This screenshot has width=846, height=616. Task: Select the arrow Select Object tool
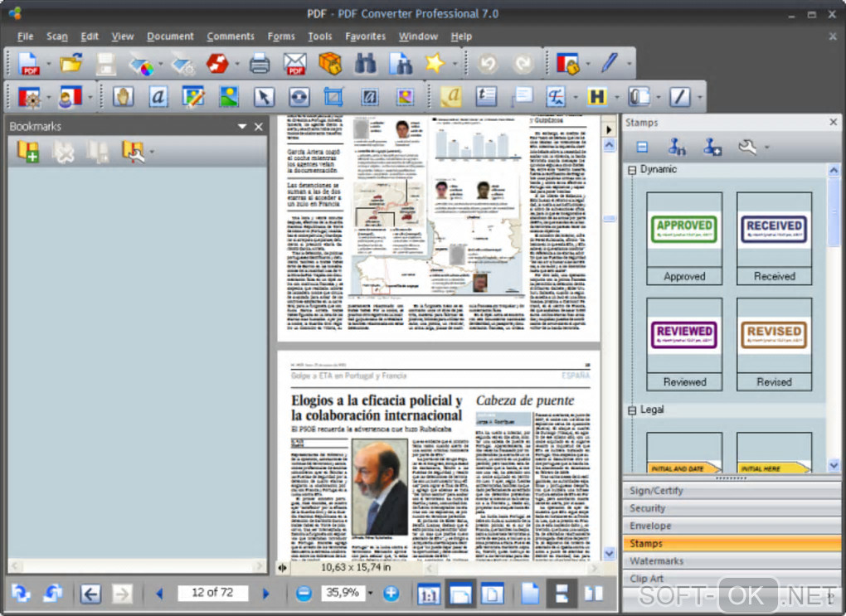[264, 97]
